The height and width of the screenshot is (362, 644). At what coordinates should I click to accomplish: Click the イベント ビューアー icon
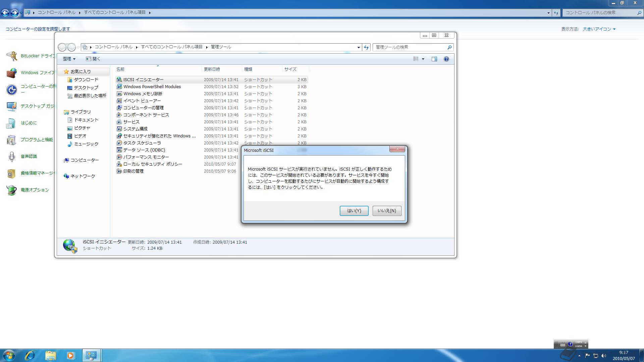click(119, 101)
